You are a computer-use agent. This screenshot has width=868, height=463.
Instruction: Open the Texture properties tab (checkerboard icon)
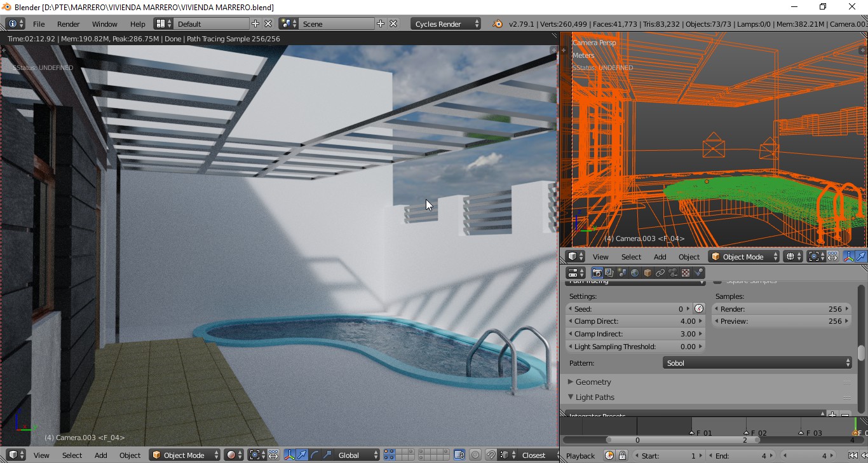686,273
